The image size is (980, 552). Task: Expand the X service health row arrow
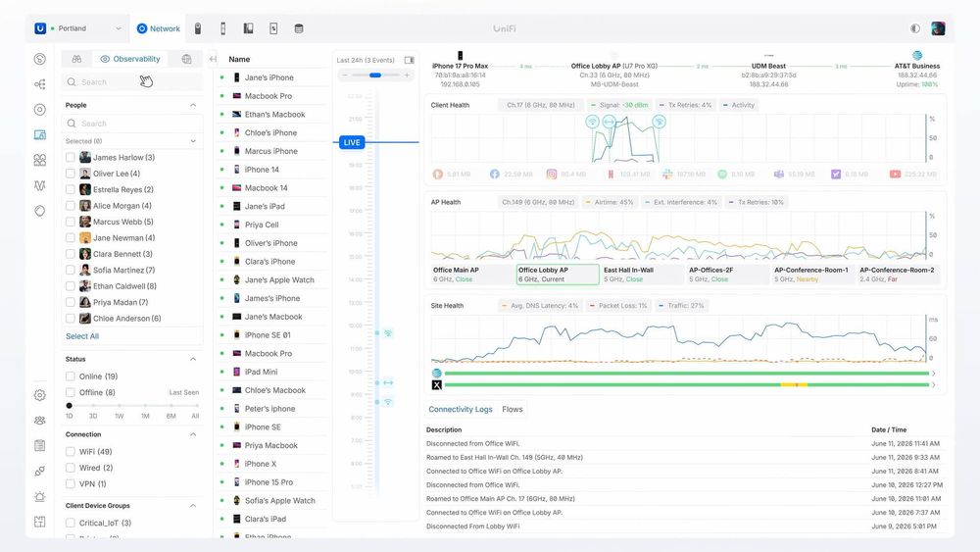pos(934,385)
